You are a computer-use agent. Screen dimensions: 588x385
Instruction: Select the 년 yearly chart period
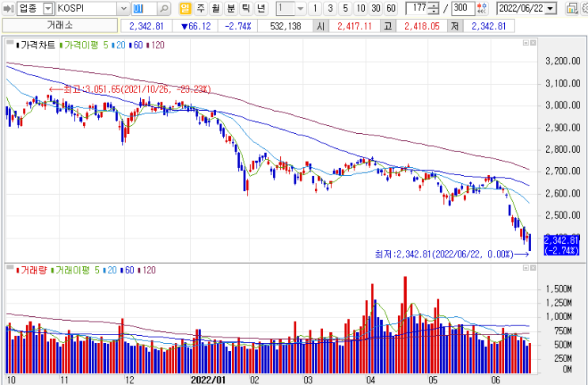(x=261, y=8)
